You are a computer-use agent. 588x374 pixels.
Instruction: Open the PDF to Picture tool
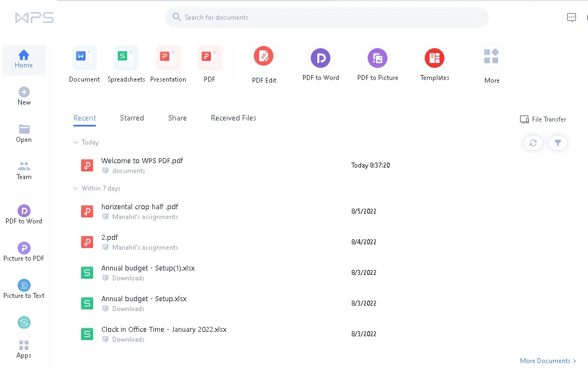[x=378, y=65]
